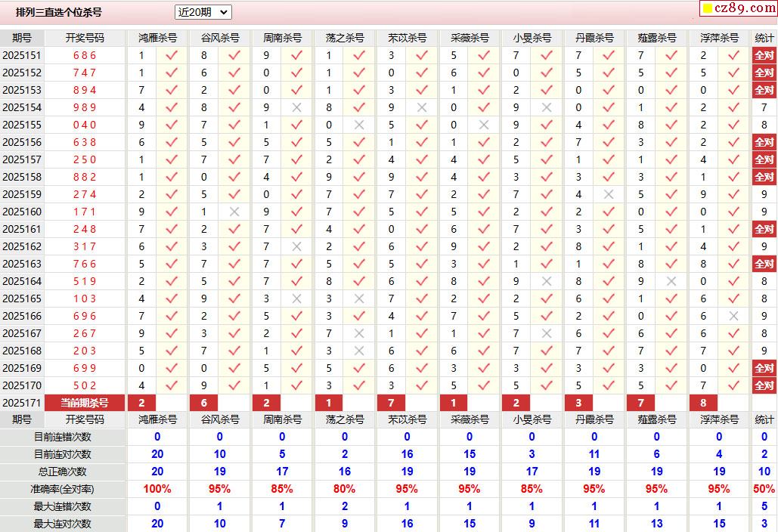This screenshot has width=778, height=532.
Task: Click the 最大连错次数 row label
Action: click(63, 506)
